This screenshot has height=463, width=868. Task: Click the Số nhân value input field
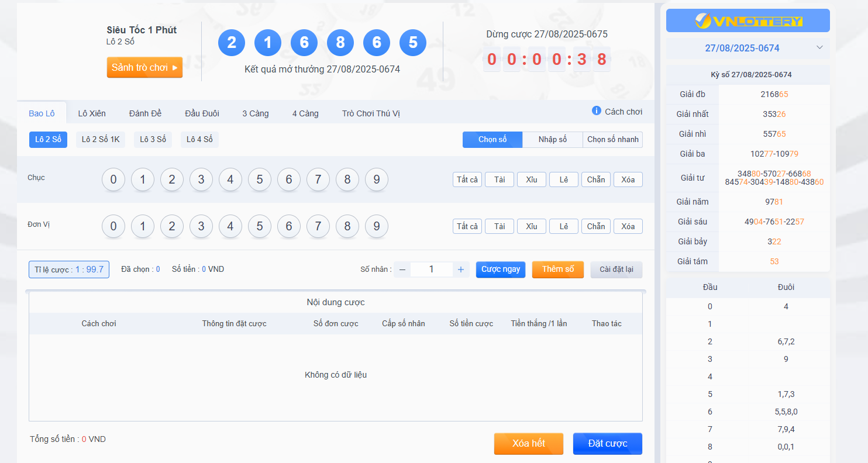click(x=431, y=269)
